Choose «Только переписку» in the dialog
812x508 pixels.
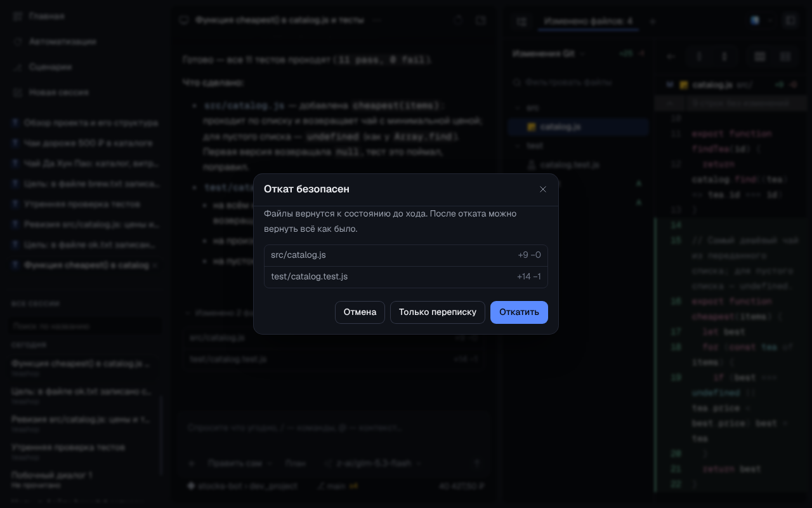pos(438,312)
